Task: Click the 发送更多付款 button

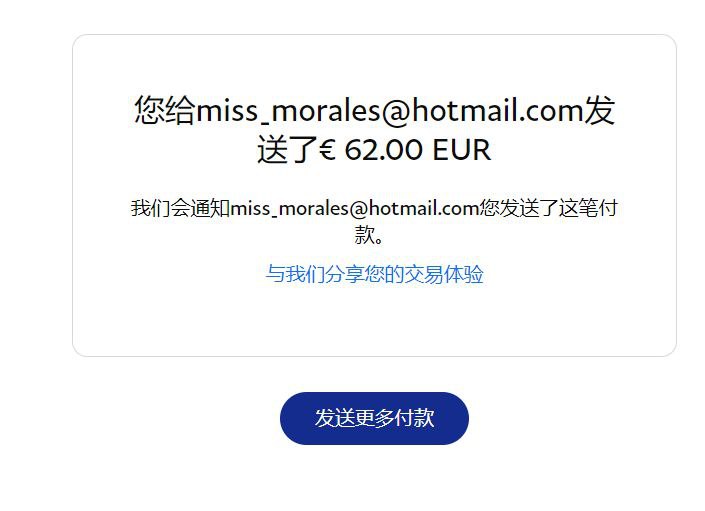Action: [x=374, y=418]
